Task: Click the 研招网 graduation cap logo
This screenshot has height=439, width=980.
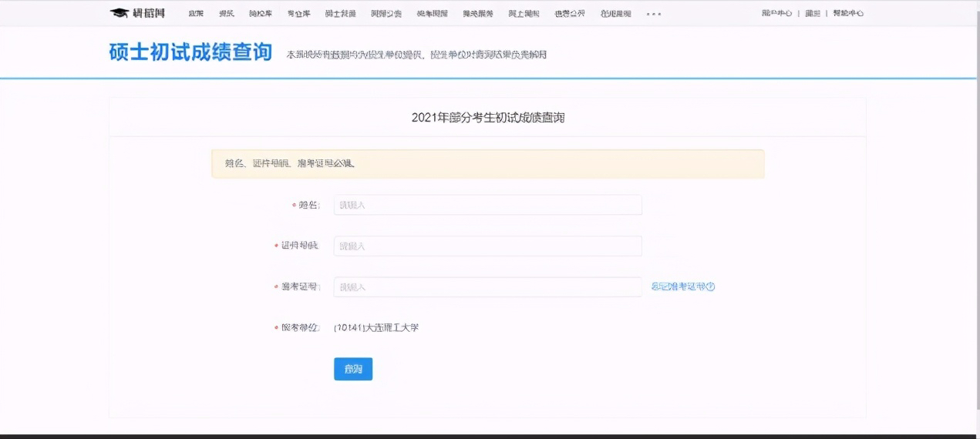Action: pyautogui.click(x=137, y=13)
